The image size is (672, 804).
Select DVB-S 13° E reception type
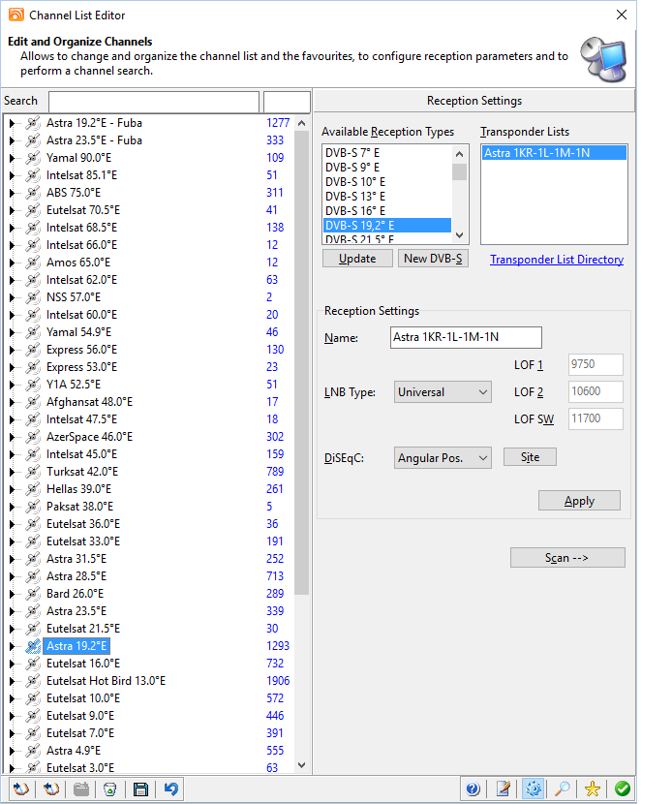[355, 195]
